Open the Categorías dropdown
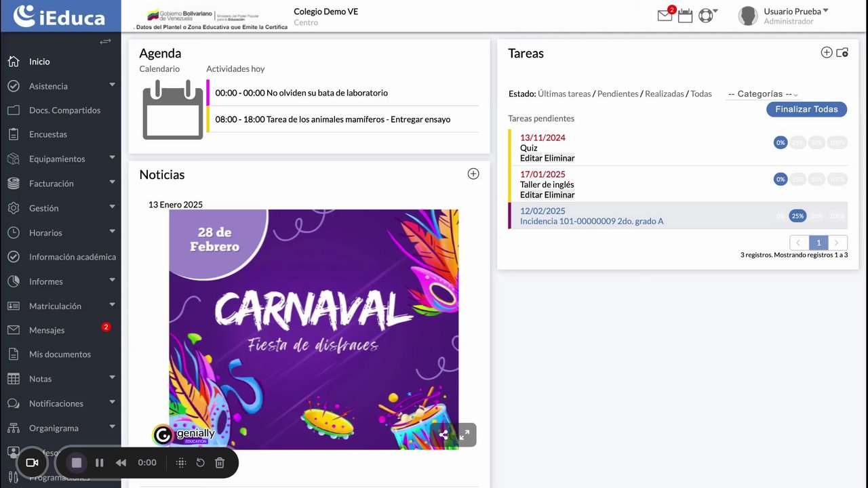This screenshot has height=488, width=868. click(762, 94)
